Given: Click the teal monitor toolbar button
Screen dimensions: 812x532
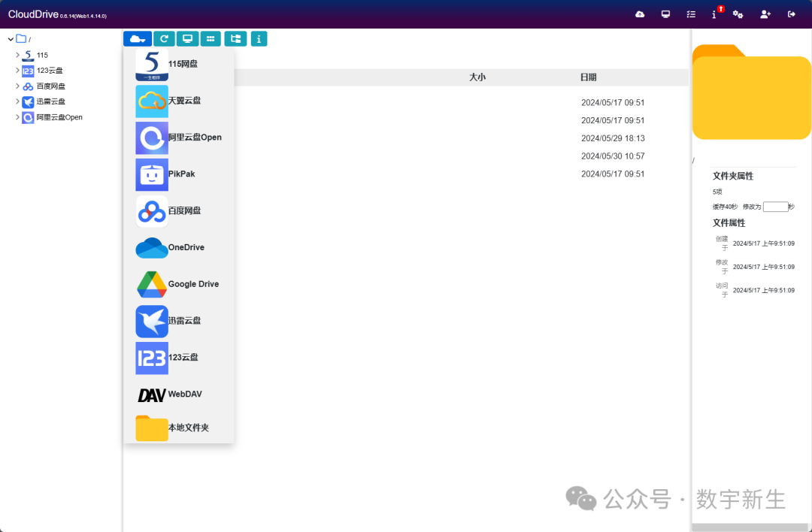Looking at the screenshot, I should pyautogui.click(x=187, y=39).
